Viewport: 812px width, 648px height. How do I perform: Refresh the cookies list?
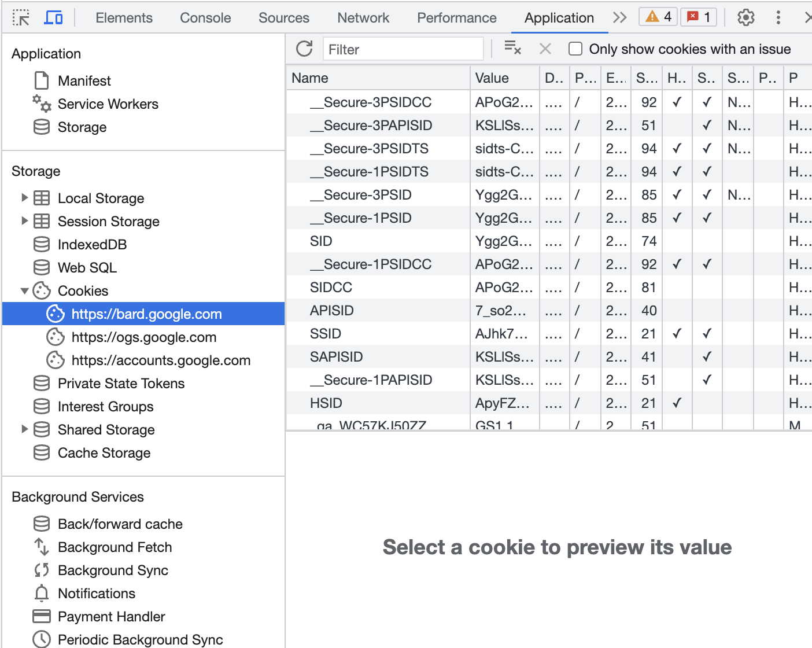[304, 49]
